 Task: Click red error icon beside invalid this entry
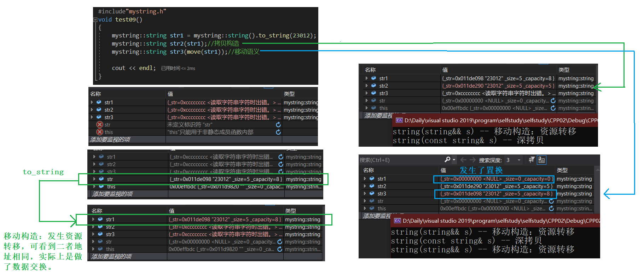click(100, 132)
